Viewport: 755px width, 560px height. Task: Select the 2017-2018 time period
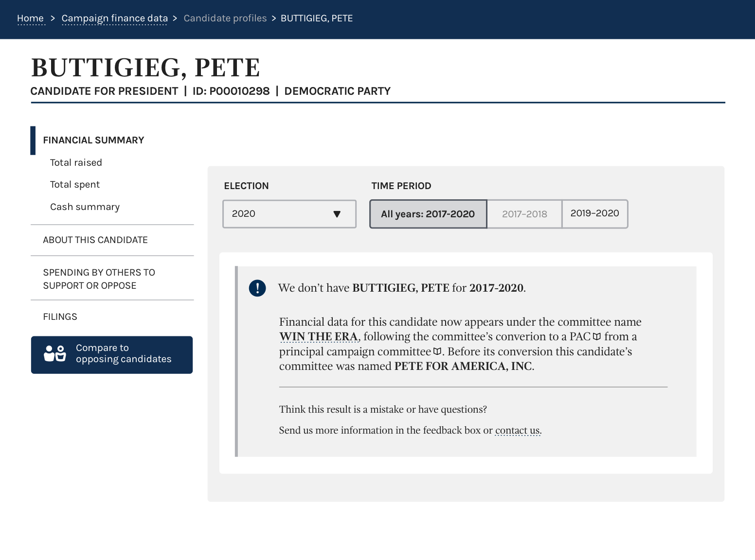pyautogui.click(x=524, y=214)
